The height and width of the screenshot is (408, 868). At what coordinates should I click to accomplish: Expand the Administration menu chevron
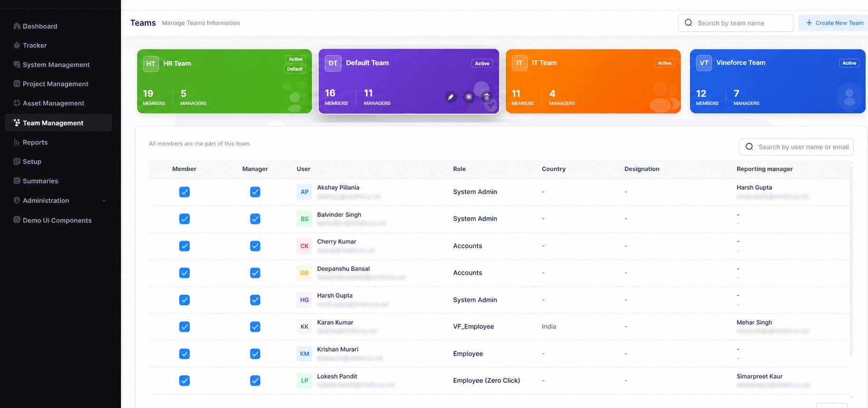(x=104, y=201)
